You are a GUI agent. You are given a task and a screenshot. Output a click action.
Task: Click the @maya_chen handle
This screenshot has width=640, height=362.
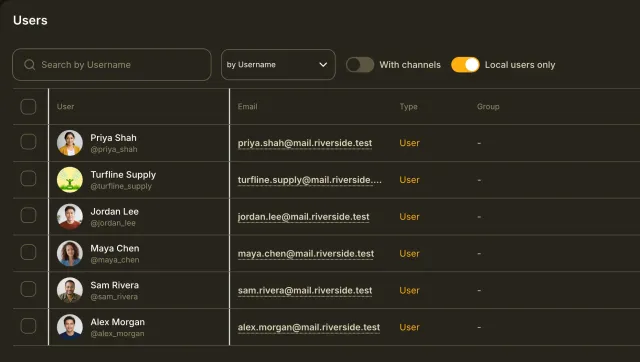[115, 260]
